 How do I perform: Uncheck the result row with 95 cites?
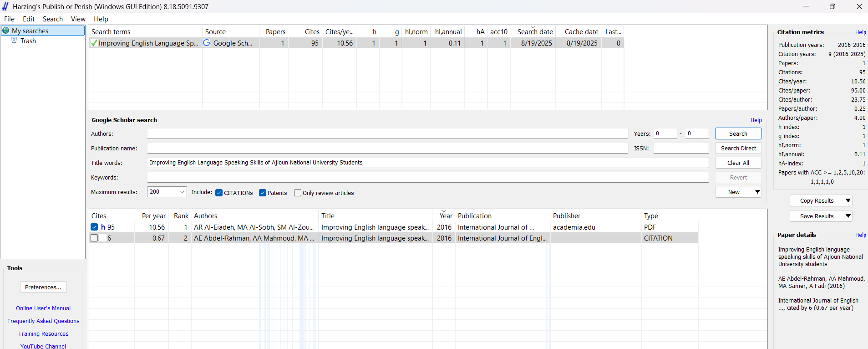tap(94, 227)
